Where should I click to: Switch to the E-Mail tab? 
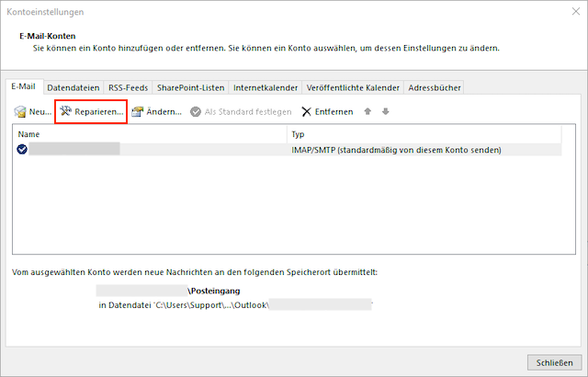(x=23, y=86)
